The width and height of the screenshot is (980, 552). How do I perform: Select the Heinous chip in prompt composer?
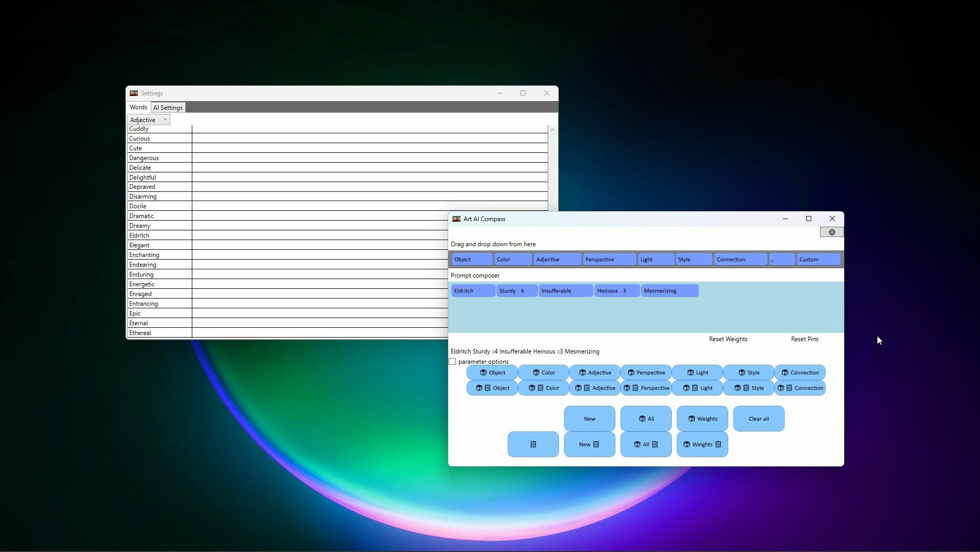coord(616,291)
